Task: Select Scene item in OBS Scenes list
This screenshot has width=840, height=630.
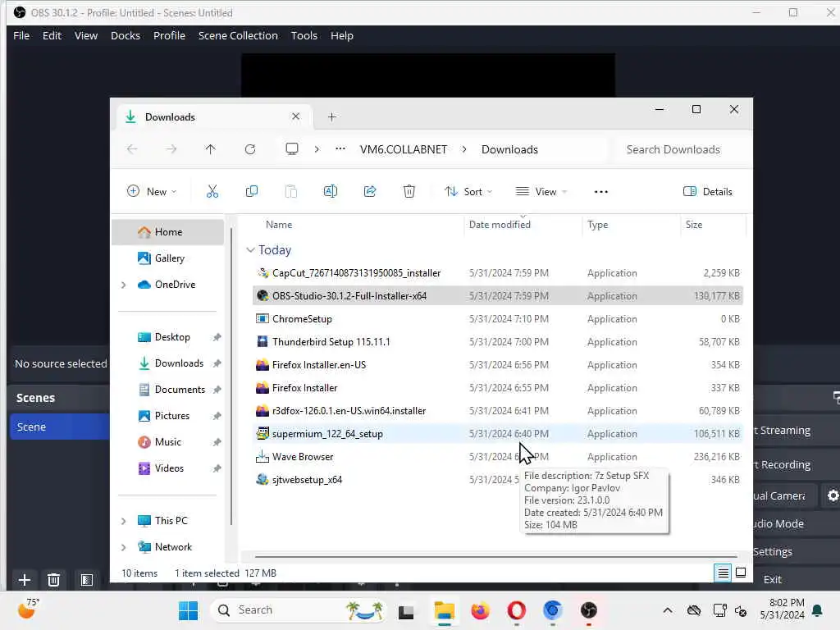Action: [x=60, y=427]
